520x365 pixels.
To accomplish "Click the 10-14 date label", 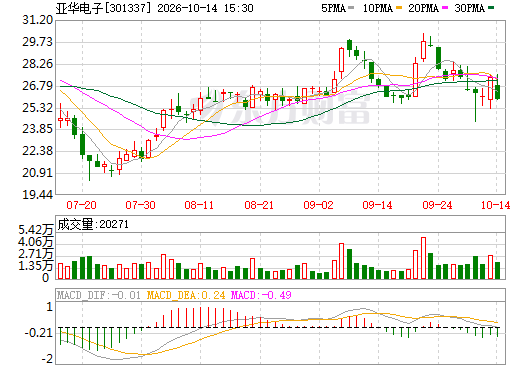I will (x=495, y=205).
